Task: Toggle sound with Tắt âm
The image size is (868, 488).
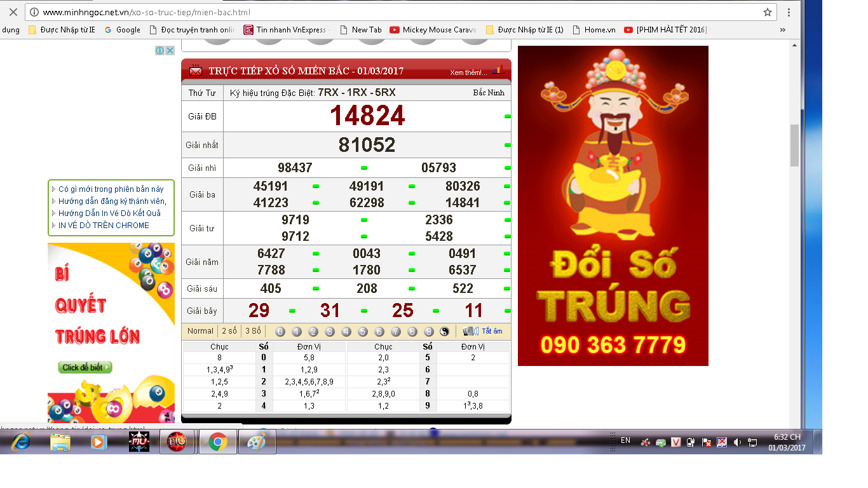Action: (x=492, y=331)
